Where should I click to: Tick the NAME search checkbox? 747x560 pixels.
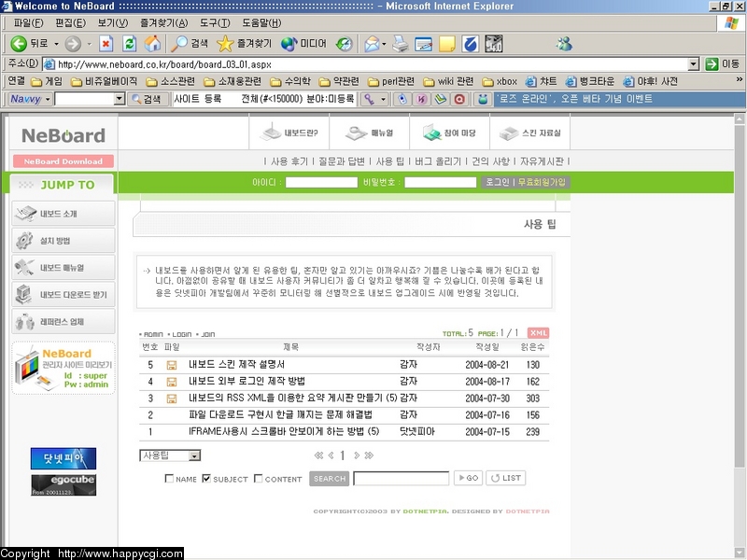169,478
